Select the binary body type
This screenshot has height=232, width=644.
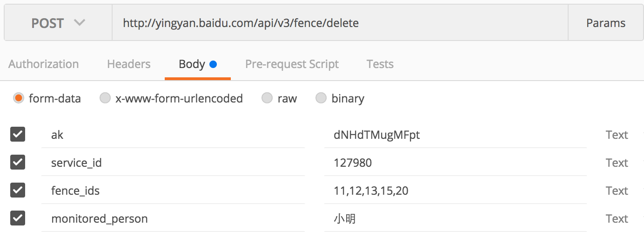pyautogui.click(x=321, y=98)
